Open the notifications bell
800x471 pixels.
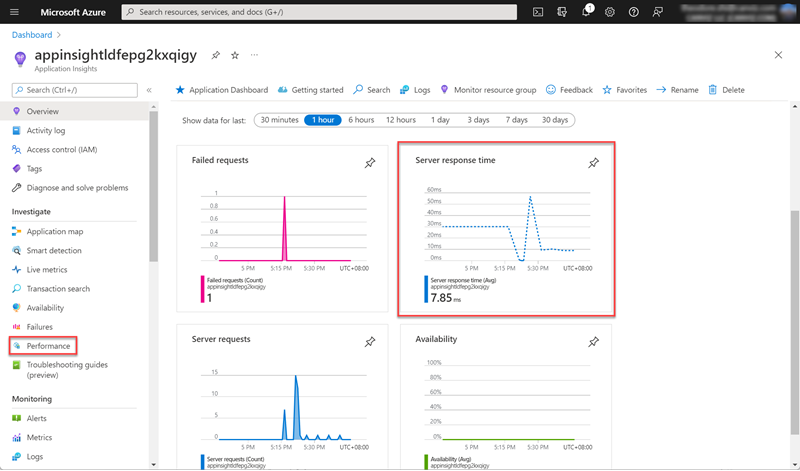coord(586,12)
